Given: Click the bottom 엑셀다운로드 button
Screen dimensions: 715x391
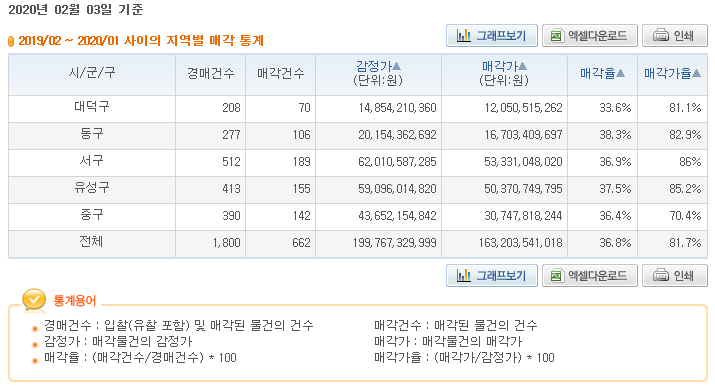Looking at the screenshot, I should 590,276.
